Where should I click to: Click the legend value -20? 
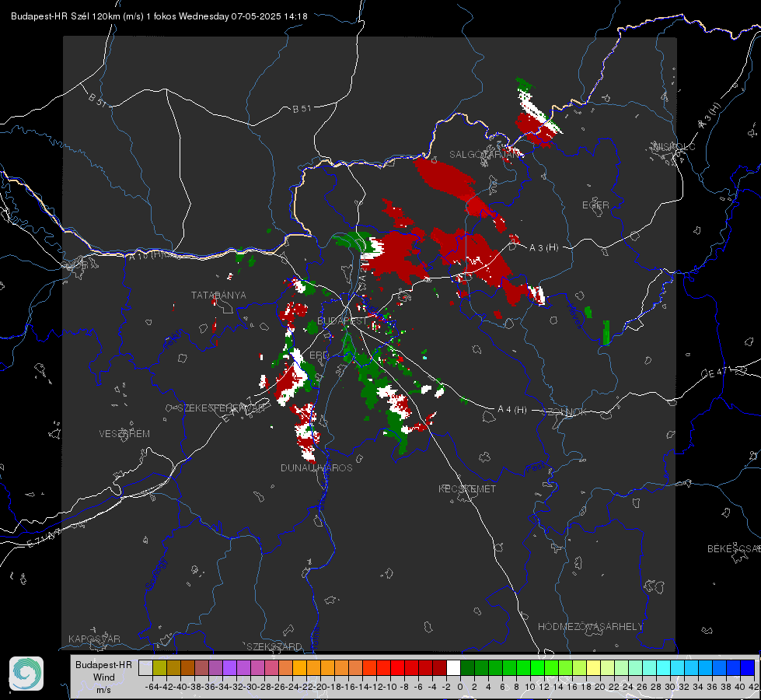tap(320, 687)
